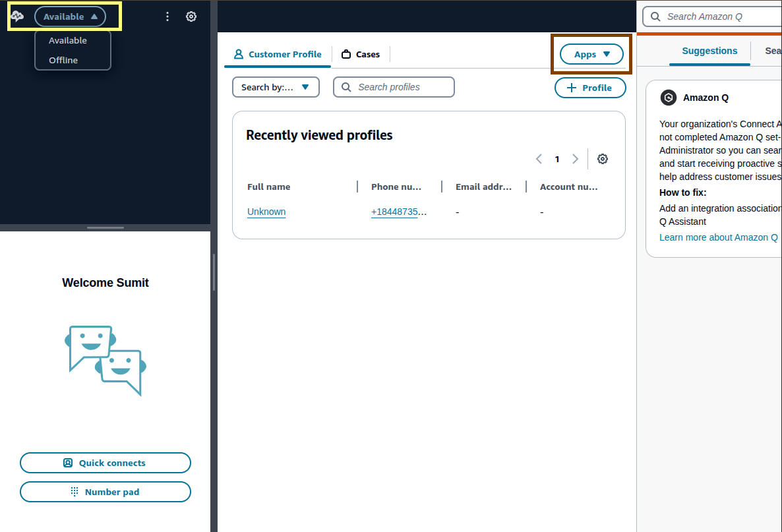Open the Unknown profile link
Image resolution: width=782 pixels, height=532 pixels.
tap(266, 212)
